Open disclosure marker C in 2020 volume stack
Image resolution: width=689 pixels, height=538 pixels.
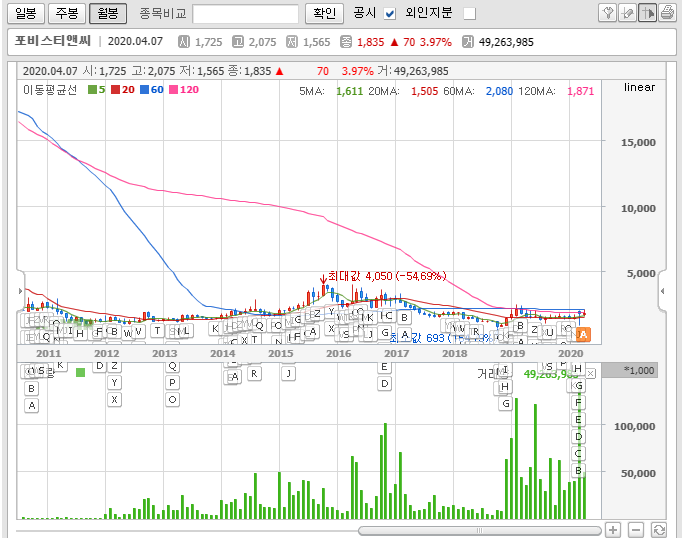pos(578,454)
